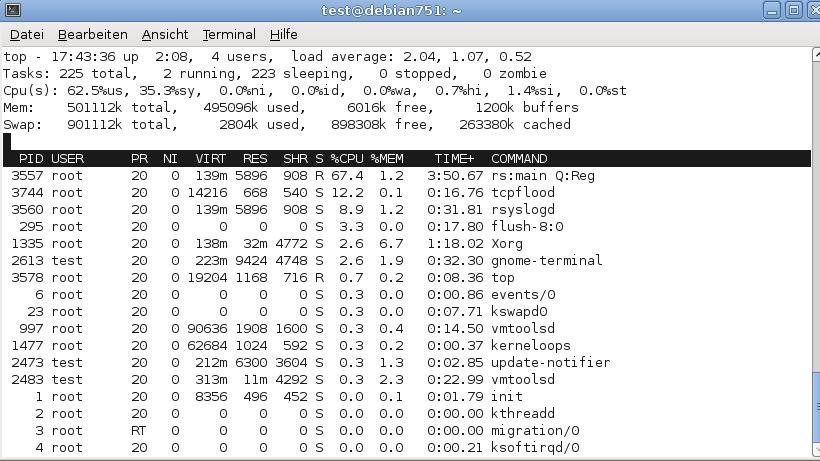Open the Bearbeiten menu
Screen dimensions: 820x461
pos(93,34)
